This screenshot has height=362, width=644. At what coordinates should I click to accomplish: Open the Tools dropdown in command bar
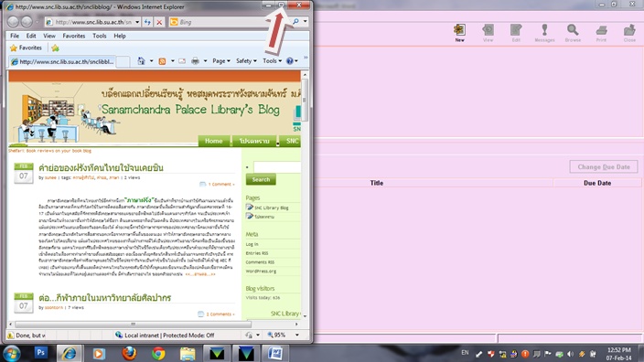272,60
